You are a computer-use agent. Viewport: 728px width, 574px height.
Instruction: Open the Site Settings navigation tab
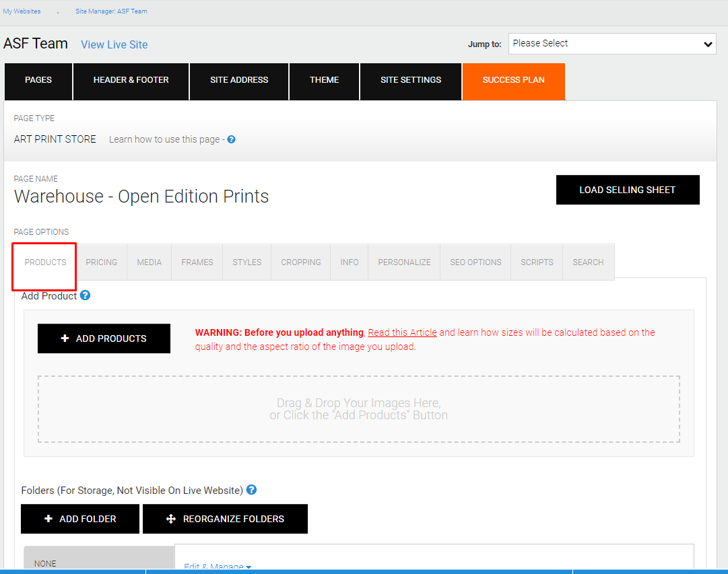[410, 81]
